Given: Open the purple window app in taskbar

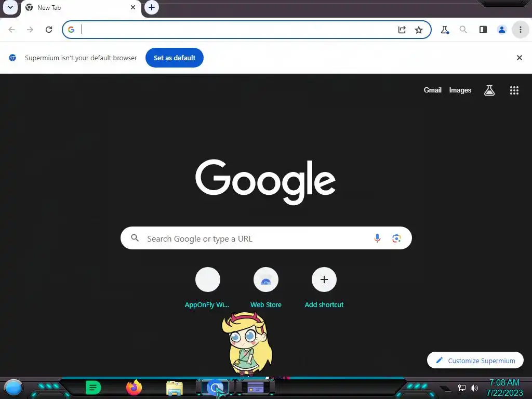Looking at the screenshot, I should [256, 388].
